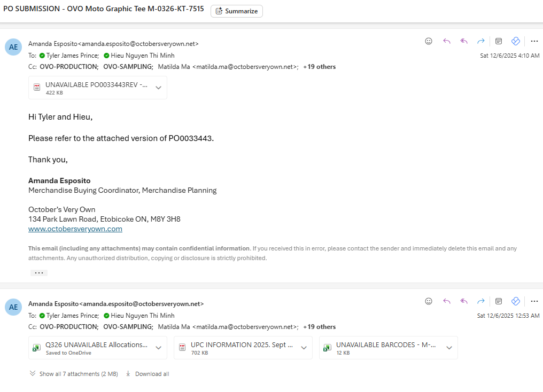Image resolution: width=543 pixels, height=392 pixels.
Task: Open the PO0033443REV attachment dropdown arrow
Action: point(158,88)
